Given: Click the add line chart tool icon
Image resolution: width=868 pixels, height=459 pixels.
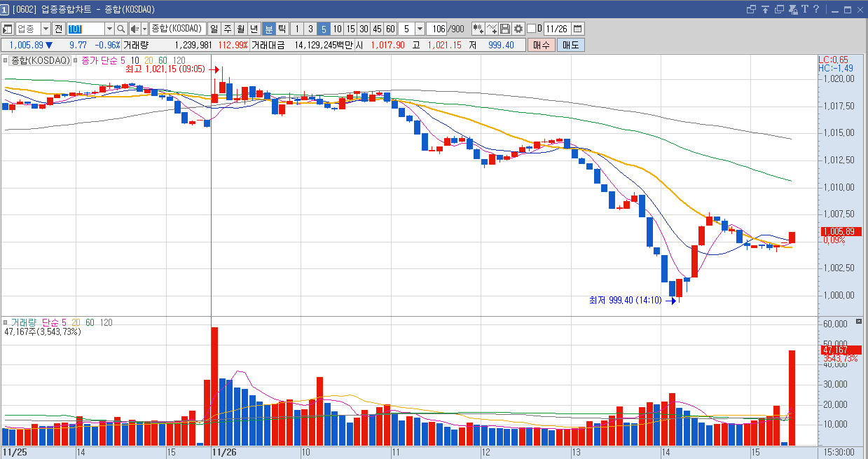Looking at the screenshot, I should (x=492, y=29).
